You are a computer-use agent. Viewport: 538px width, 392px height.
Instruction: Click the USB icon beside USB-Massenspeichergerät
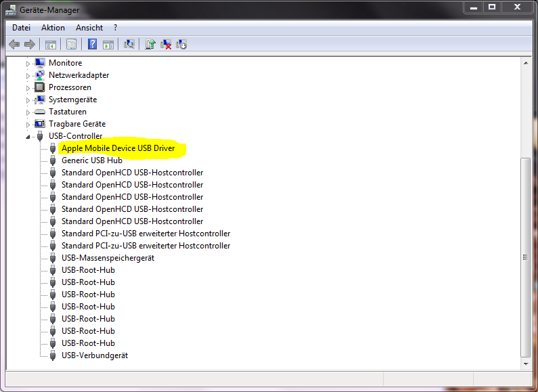point(53,258)
